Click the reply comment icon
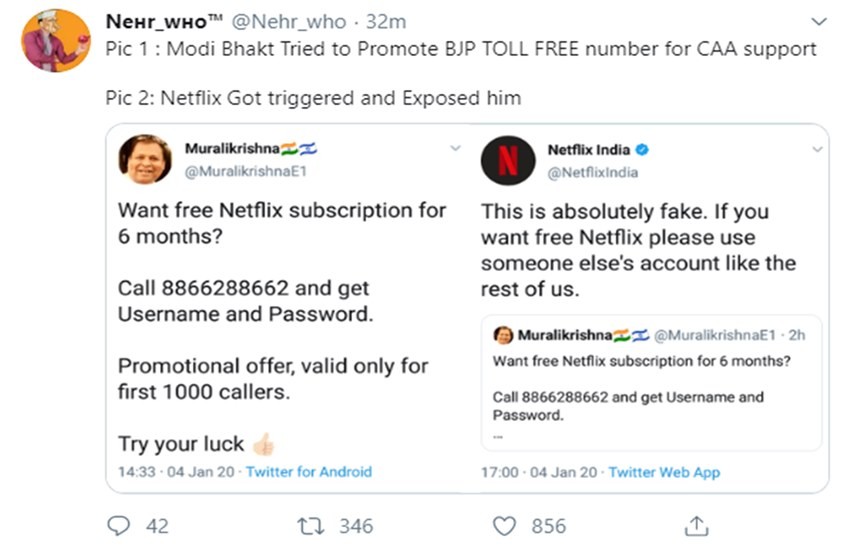The width and height of the screenshot is (850, 550). (x=119, y=525)
